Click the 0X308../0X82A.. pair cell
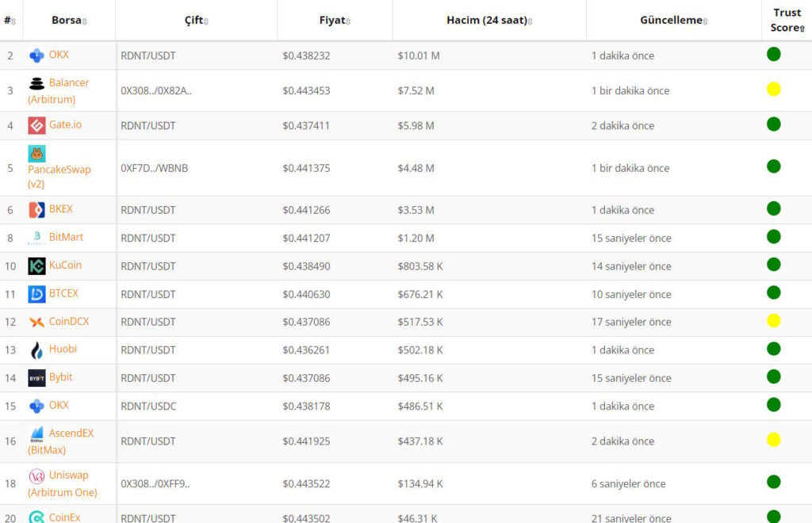 tap(156, 90)
